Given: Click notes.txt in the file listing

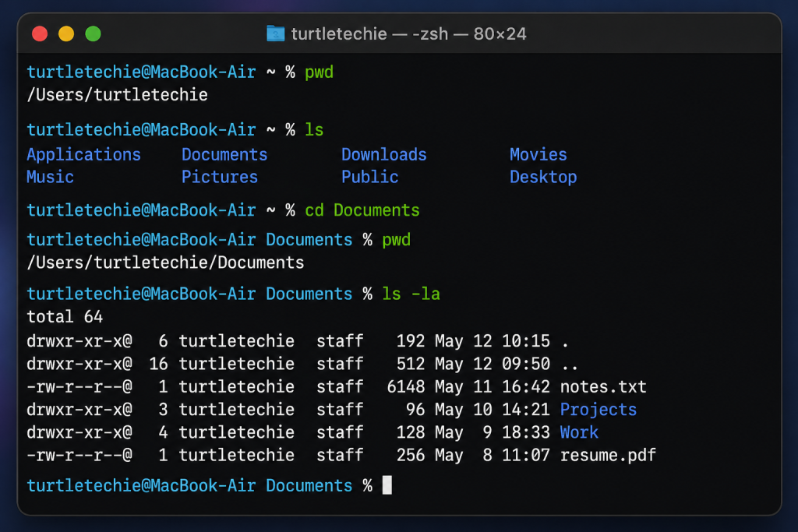Looking at the screenshot, I should point(602,386).
